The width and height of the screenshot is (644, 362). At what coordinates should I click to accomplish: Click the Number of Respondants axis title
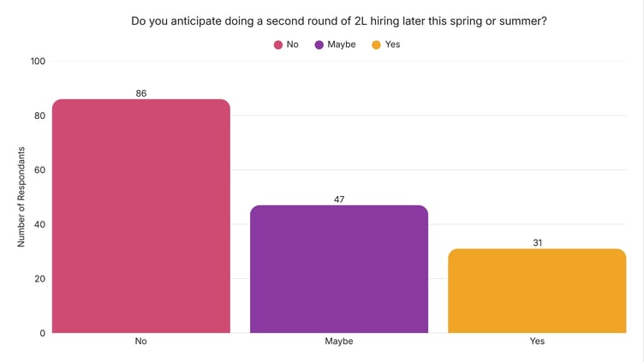coord(22,197)
